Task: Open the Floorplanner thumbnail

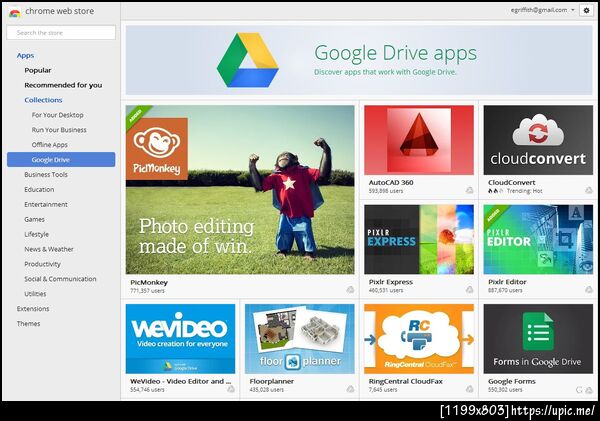Action: [300, 339]
